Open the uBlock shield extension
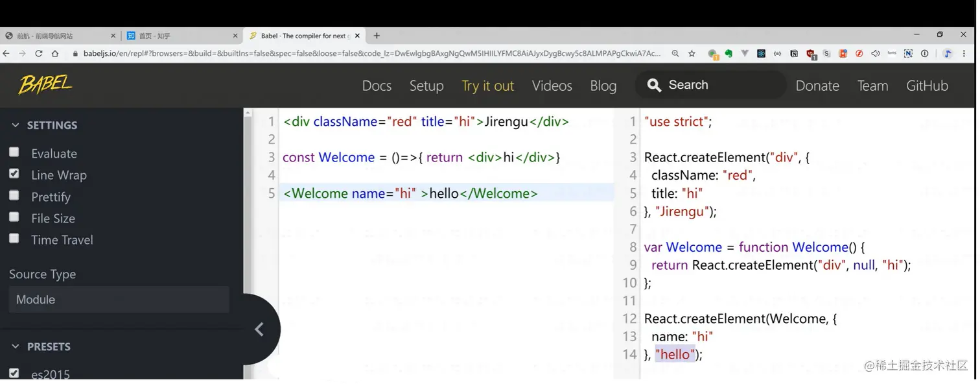 [810, 54]
